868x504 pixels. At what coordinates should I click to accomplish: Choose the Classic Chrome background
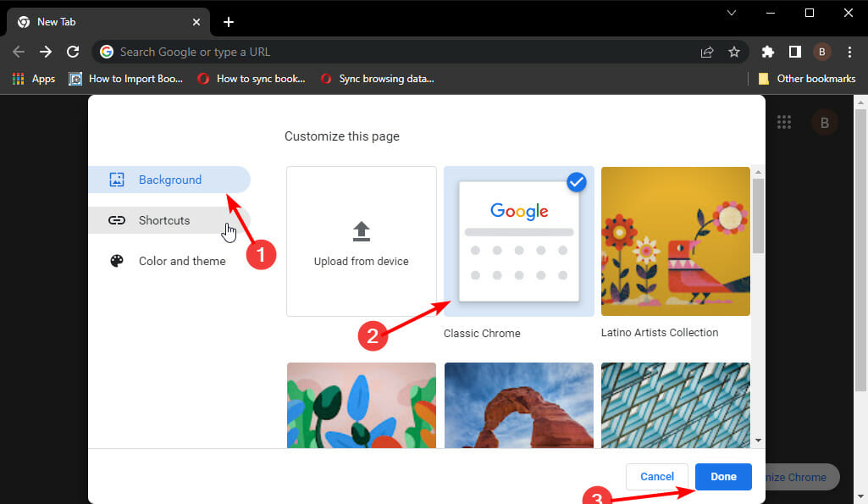point(519,241)
